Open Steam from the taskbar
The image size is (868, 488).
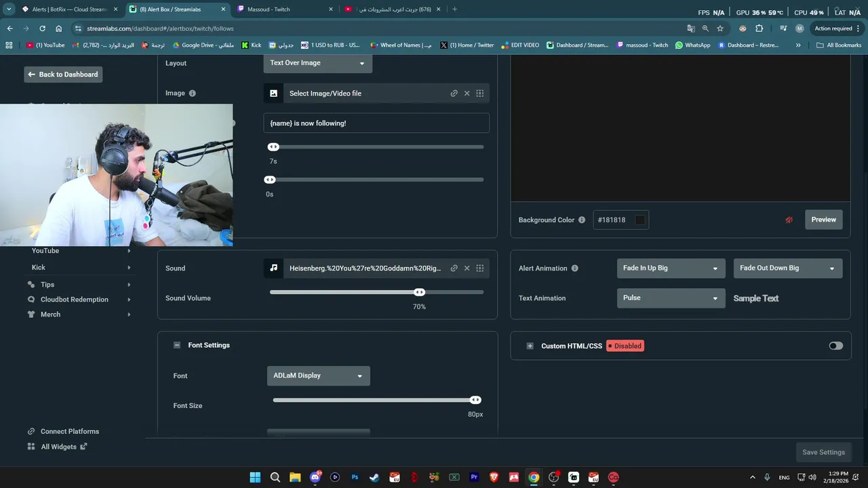tap(374, 477)
